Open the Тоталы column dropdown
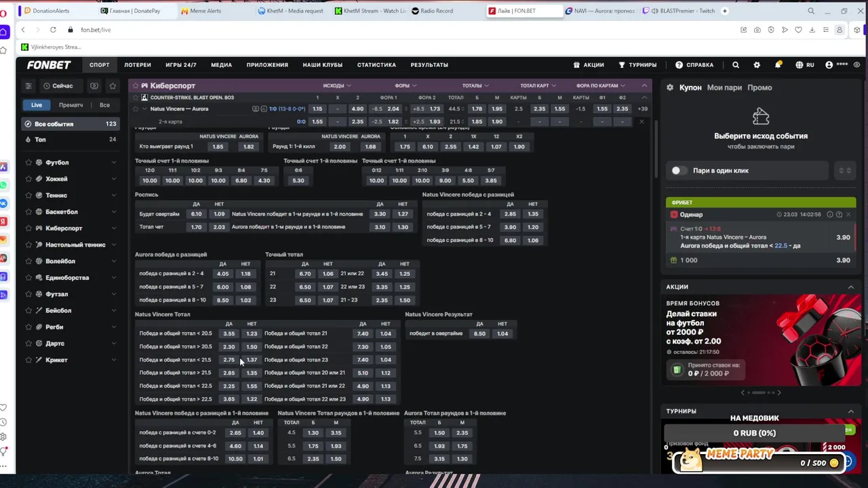The width and height of the screenshot is (868, 488). 475,86
